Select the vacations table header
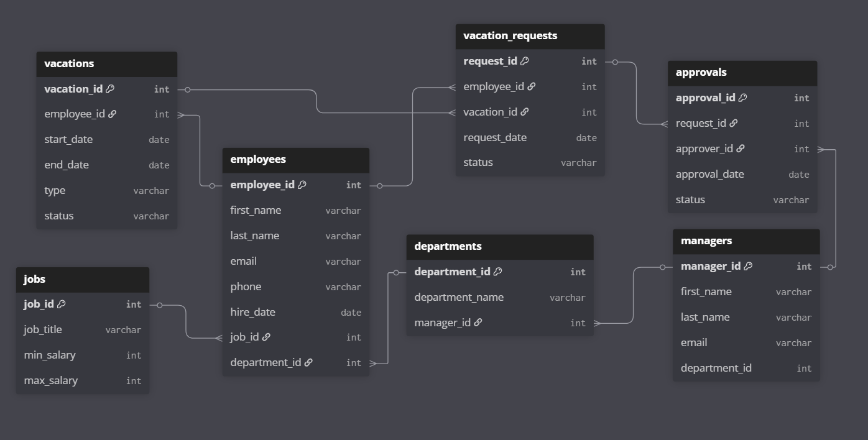This screenshot has height=440, width=868. 106,63
